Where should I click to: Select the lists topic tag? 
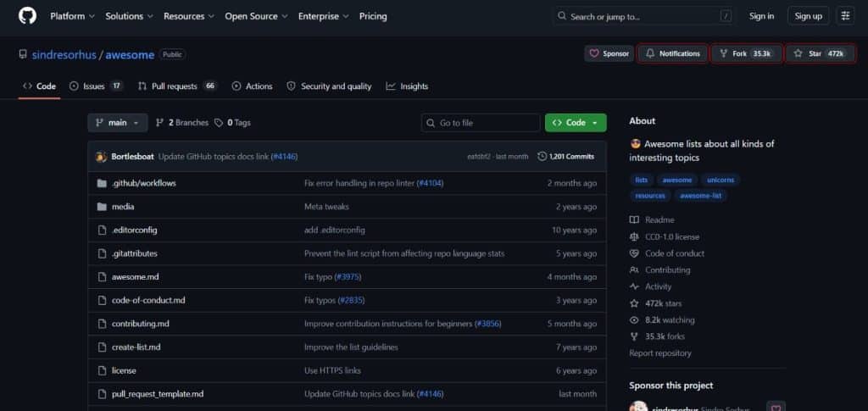pyautogui.click(x=642, y=180)
